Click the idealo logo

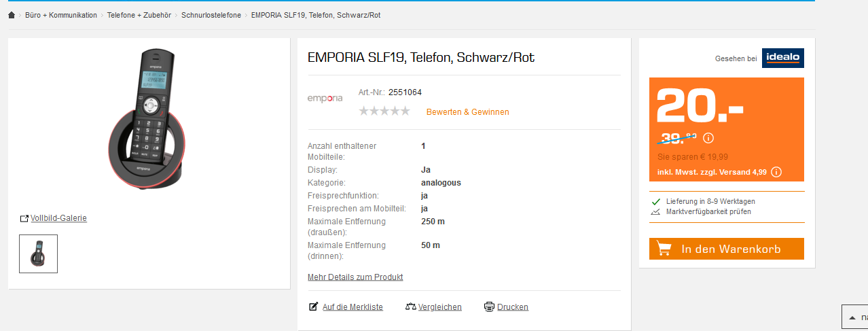click(x=782, y=58)
